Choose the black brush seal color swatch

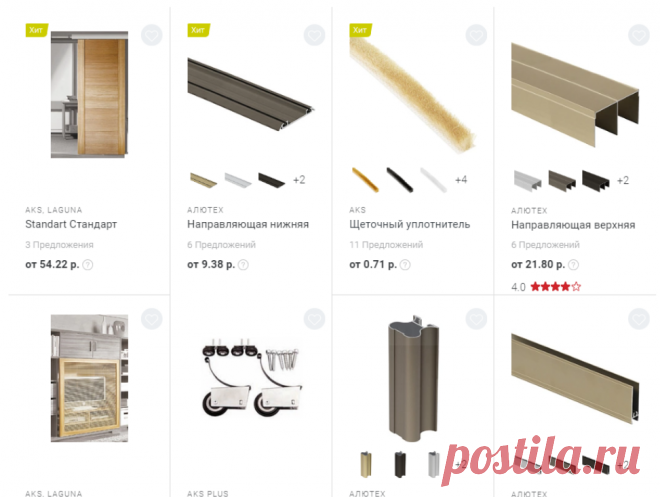tap(399, 180)
